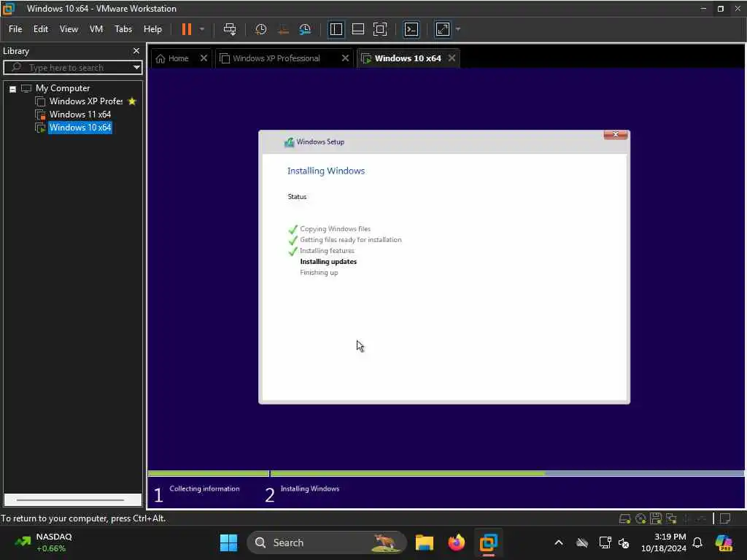Open the notifications bell
The width and height of the screenshot is (747, 560).
click(697, 542)
